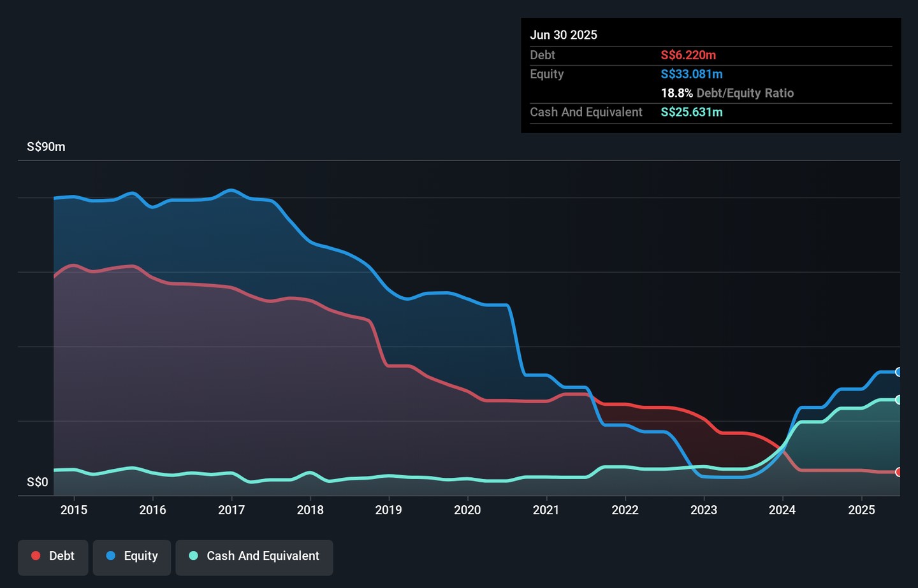This screenshot has width=918, height=588.
Task: Click the 18.8% Debt/Equity Ratio text
Action: click(x=727, y=93)
